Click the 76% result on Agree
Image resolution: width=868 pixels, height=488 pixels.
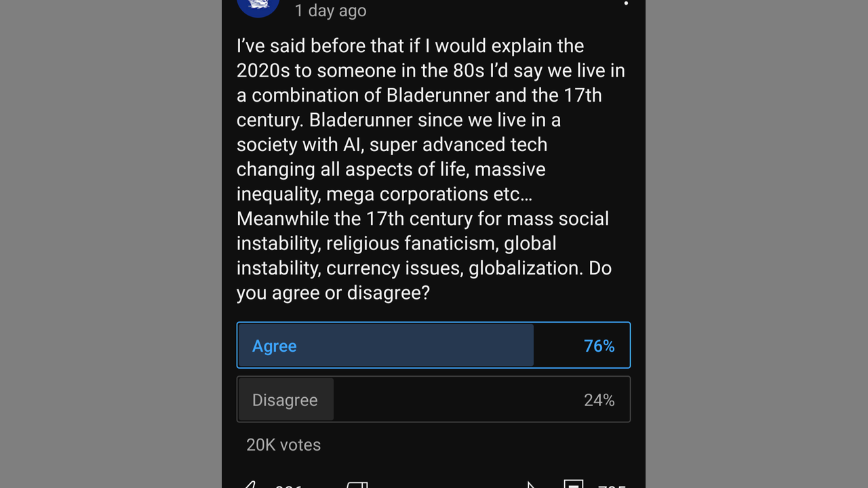click(599, 346)
